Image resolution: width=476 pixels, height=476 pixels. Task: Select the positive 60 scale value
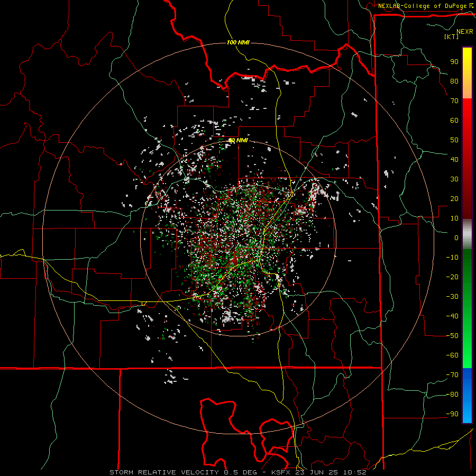point(454,120)
